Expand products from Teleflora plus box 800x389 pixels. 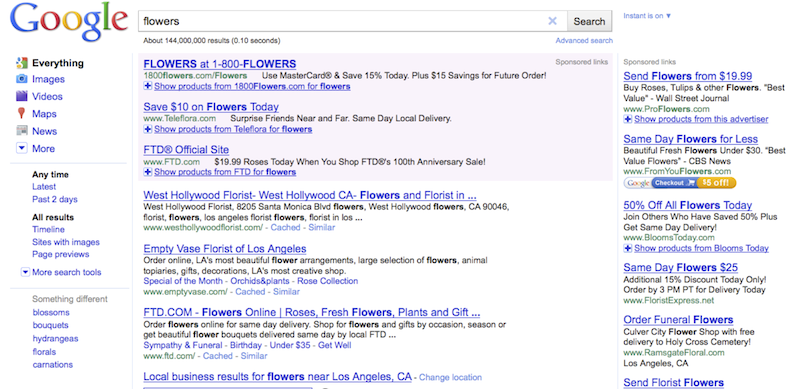point(148,129)
